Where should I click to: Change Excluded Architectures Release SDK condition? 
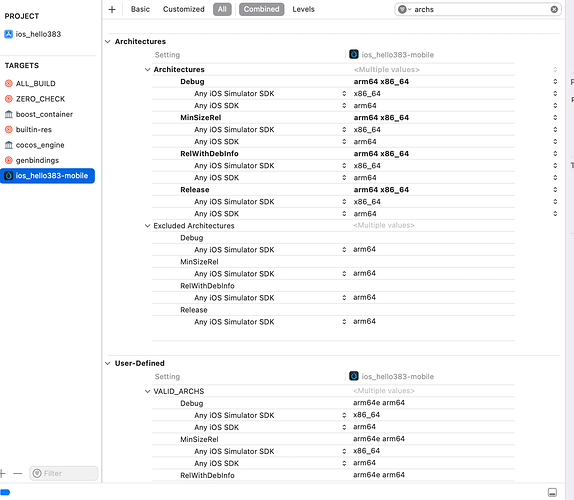coord(344,322)
